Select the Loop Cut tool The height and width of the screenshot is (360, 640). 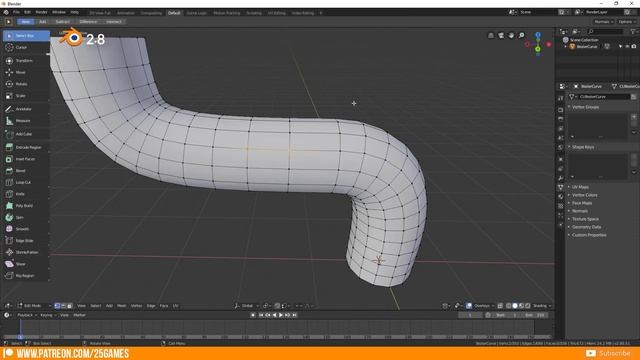26,182
